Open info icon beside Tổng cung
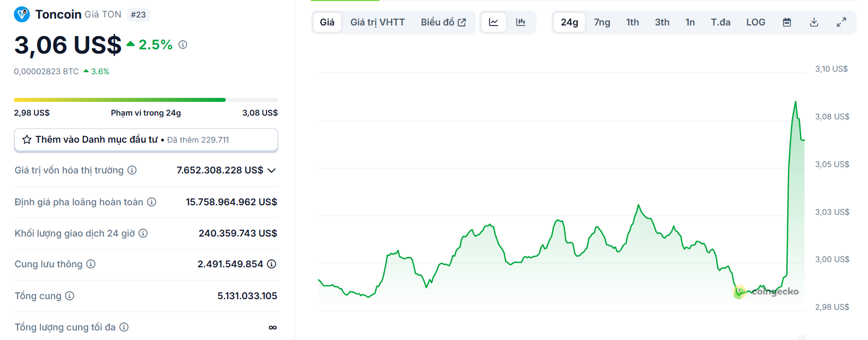The width and height of the screenshot is (868, 340). [70, 296]
